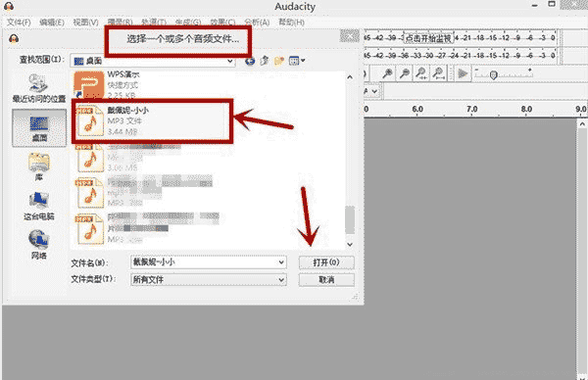Click the playback level meter
Viewport: 588px width, 380px height.
pyautogui.click(x=461, y=55)
